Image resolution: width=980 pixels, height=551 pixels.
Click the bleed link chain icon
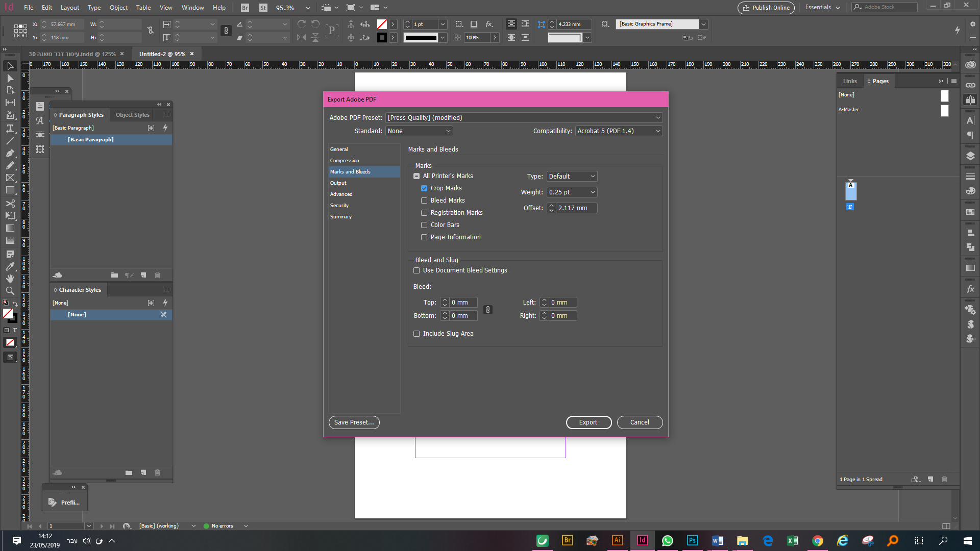(488, 309)
